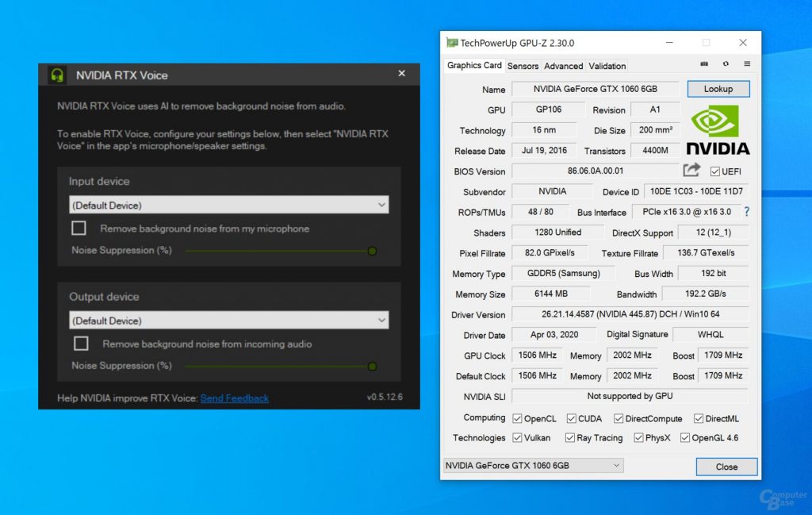Click the v0.5.12.6 version text

(x=385, y=397)
